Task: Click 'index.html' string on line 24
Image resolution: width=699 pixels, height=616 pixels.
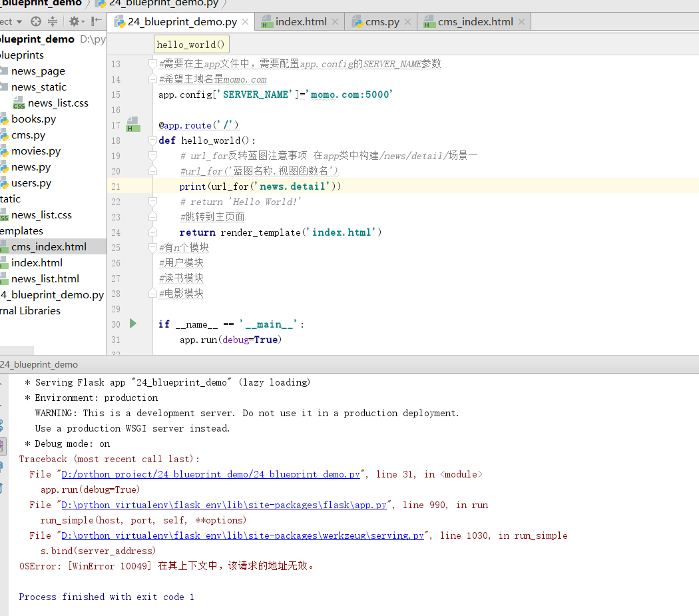Action: click(341, 232)
